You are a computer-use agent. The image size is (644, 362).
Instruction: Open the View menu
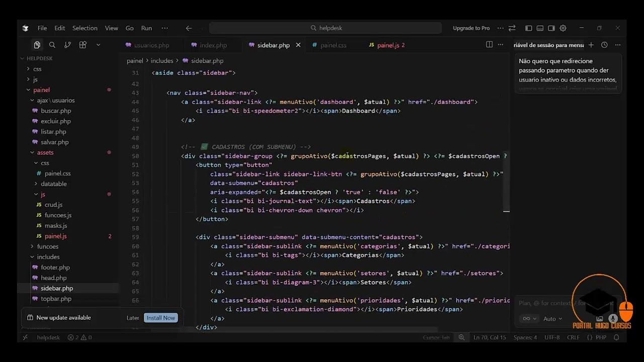[x=112, y=28]
